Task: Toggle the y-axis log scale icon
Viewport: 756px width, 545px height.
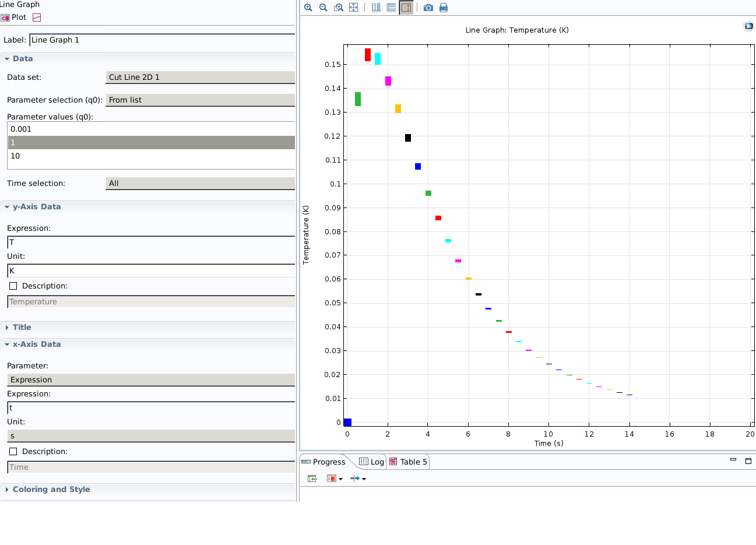Action: point(391,8)
